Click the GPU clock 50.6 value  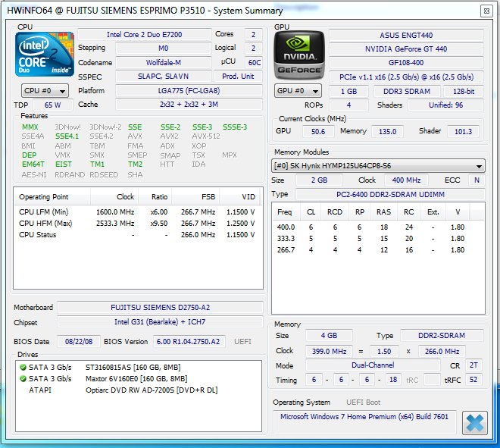click(318, 131)
